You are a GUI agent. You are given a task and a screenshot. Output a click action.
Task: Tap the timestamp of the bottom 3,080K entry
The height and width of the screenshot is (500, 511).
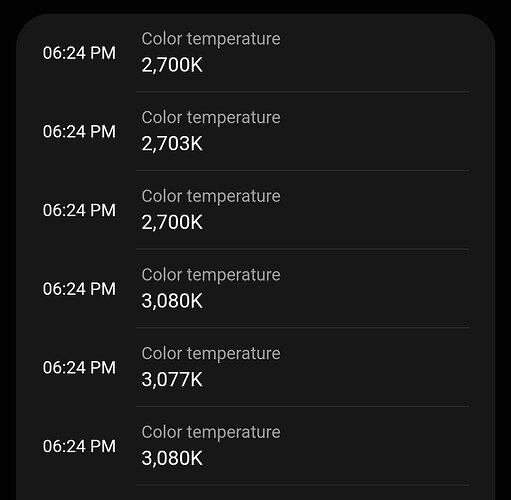[x=79, y=446]
